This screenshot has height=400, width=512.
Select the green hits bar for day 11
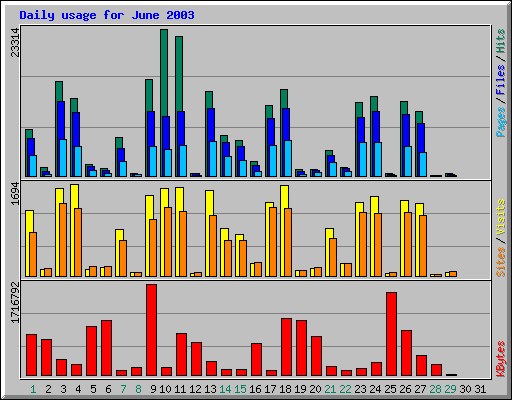coord(179,73)
